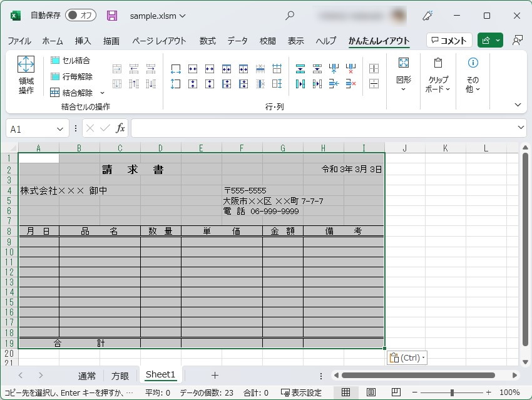
Task: Click the search magnifier icon in the title bar
Action: click(x=289, y=15)
